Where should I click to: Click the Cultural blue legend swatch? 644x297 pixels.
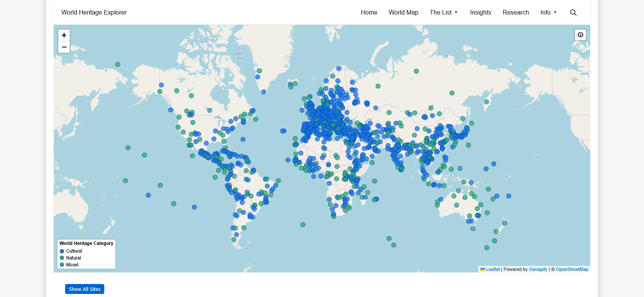tap(62, 251)
